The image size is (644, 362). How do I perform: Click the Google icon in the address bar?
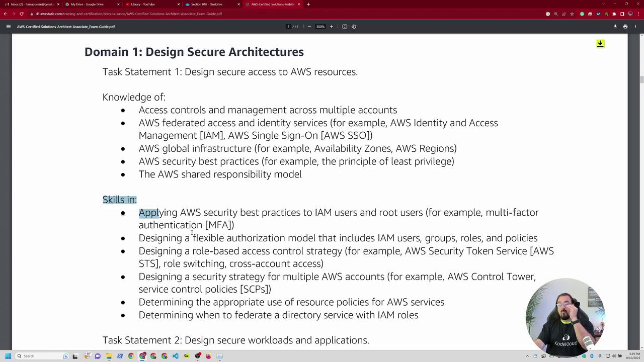(548, 14)
